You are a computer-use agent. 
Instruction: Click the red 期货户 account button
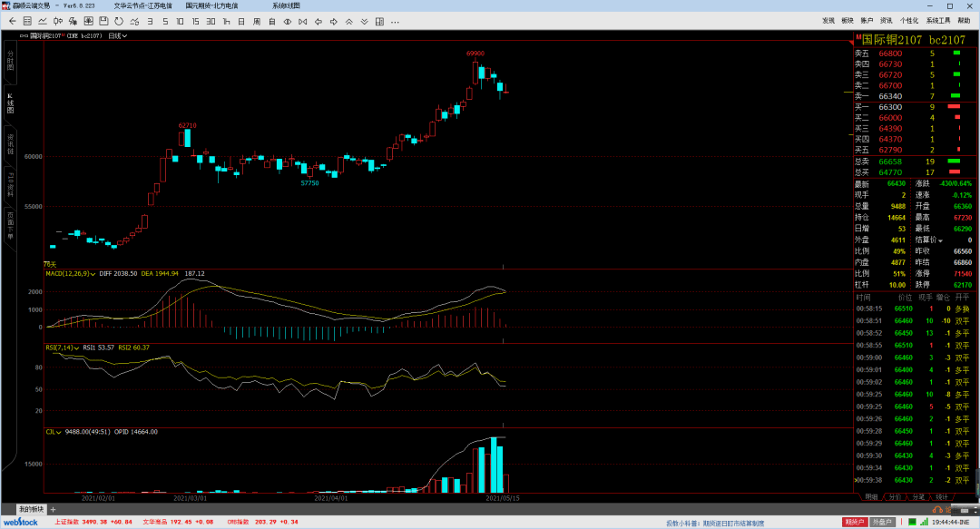tap(855, 522)
